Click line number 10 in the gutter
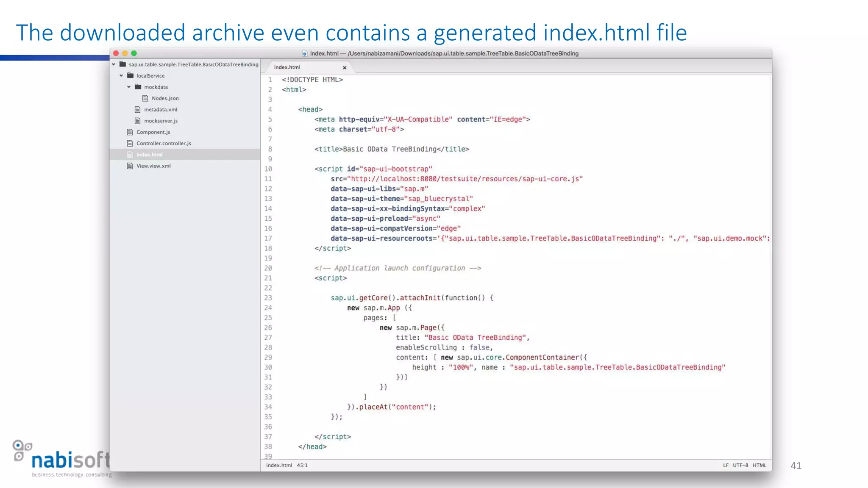Viewport: 868px width, 488px height. pos(268,169)
